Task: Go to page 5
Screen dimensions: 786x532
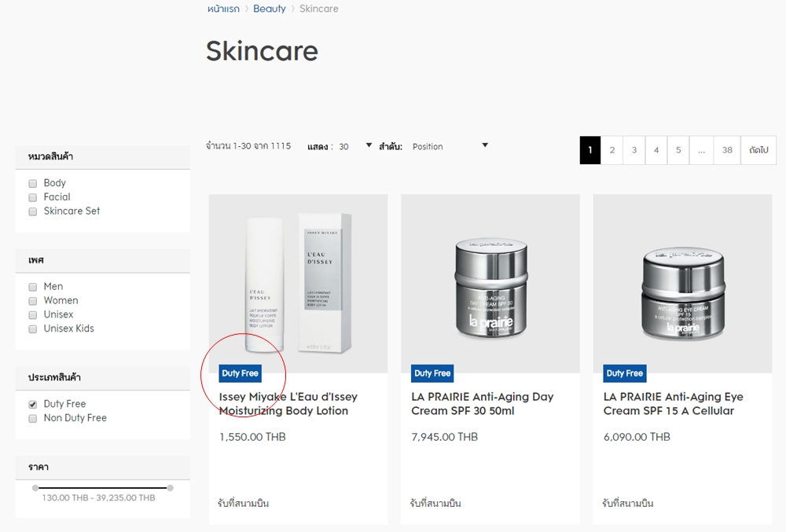Action: tap(678, 150)
